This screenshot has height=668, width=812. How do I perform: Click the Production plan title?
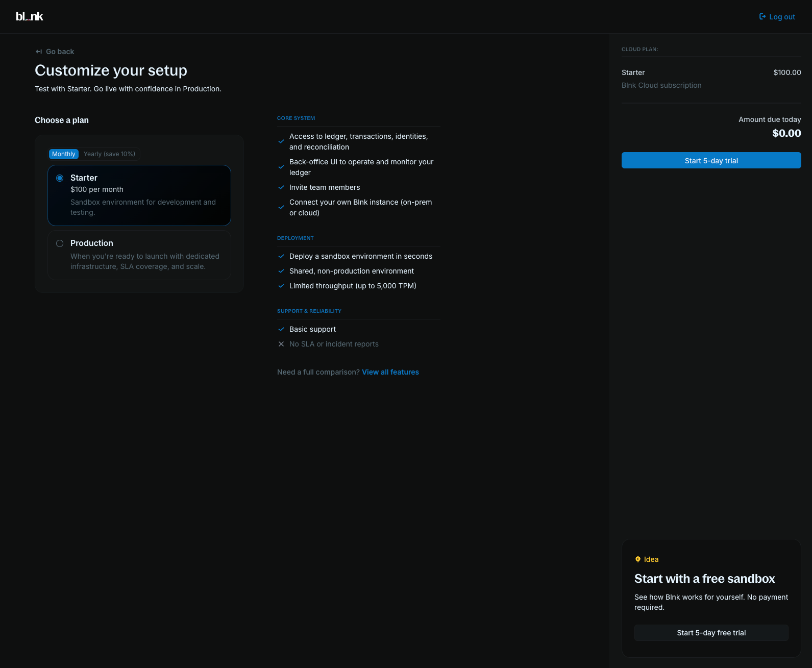pyautogui.click(x=92, y=243)
